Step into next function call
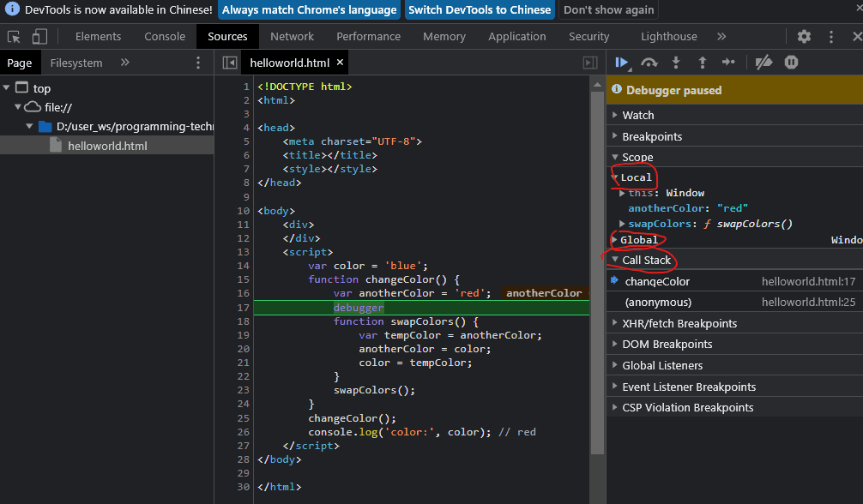Screen dimensions: 863x504 [x=676, y=63]
